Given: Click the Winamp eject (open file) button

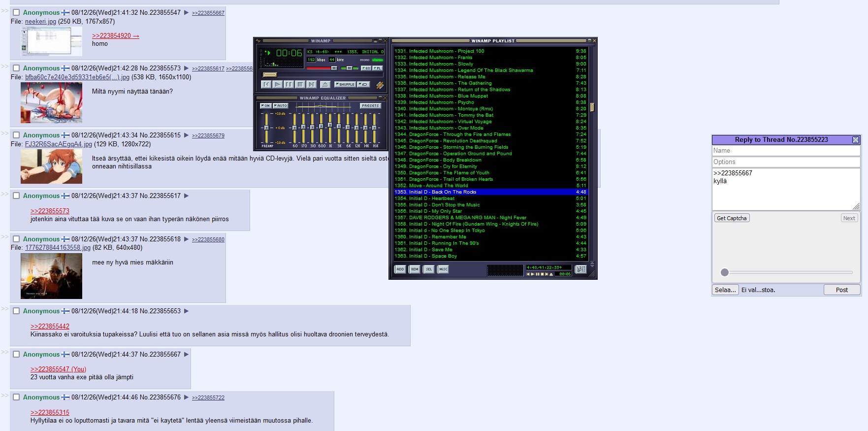Looking at the screenshot, I should [x=325, y=84].
